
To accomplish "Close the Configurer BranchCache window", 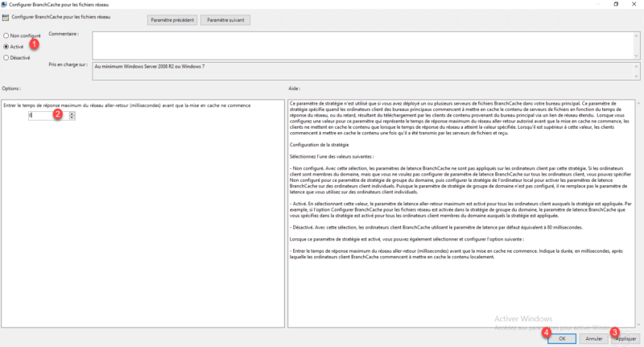I will (x=634, y=4).
